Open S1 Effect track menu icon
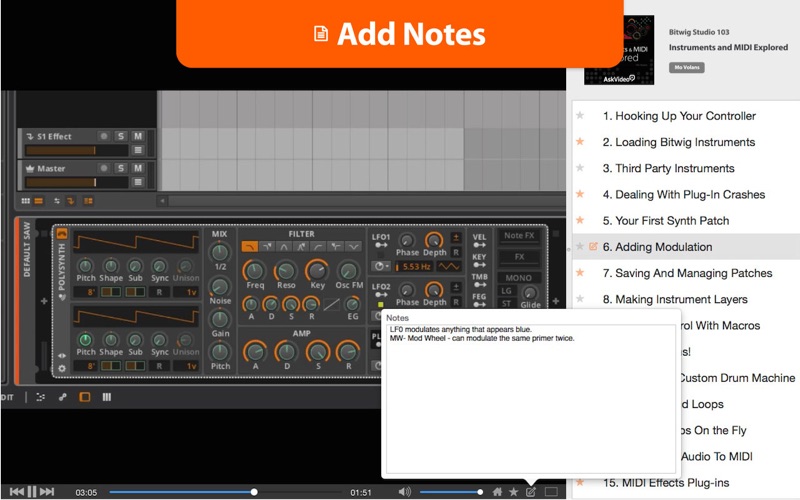This screenshot has width=800, height=500. click(x=138, y=150)
